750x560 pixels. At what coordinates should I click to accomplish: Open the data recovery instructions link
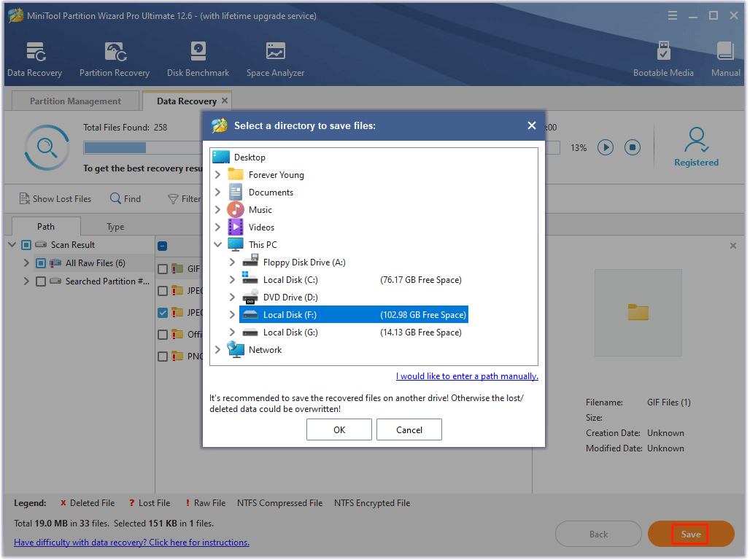131,542
